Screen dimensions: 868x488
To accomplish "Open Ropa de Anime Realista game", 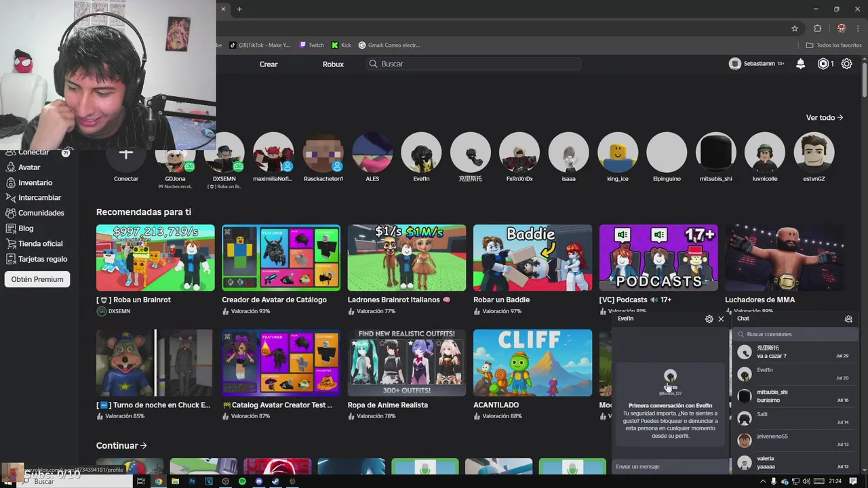I will click(x=407, y=363).
